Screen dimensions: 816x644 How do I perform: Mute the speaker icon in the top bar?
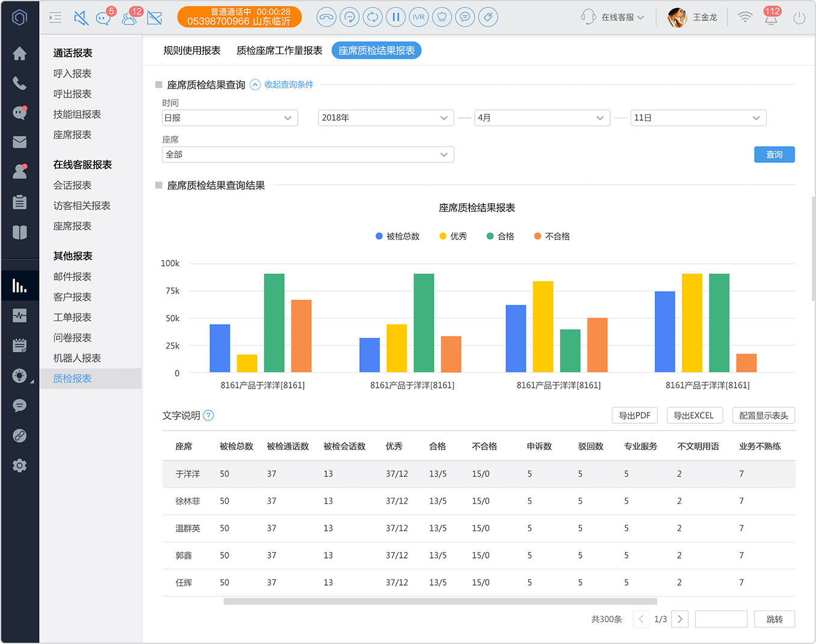(x=81, y=18)
